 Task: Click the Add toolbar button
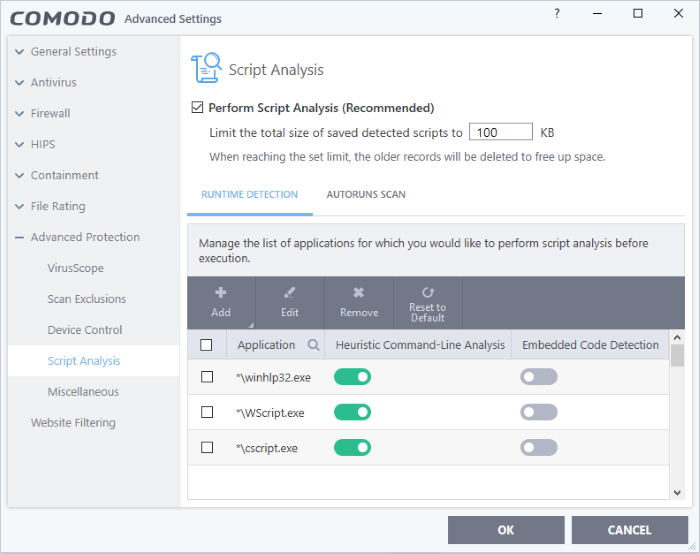coord(221,303)
